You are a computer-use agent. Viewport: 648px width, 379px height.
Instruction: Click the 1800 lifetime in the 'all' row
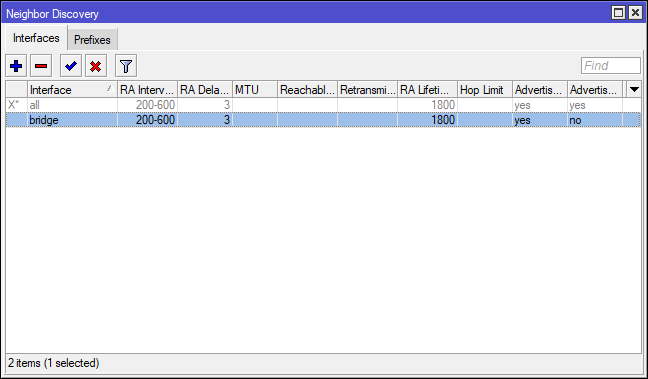(443, 105)
